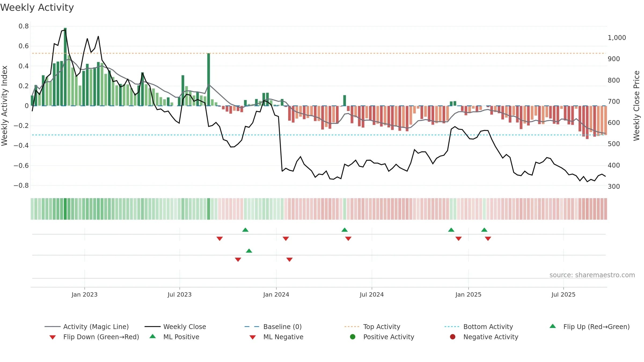Click the Weekly Activity chart title
The height and width of the screenshot is (362, 644).
click(x=37, y=8)
